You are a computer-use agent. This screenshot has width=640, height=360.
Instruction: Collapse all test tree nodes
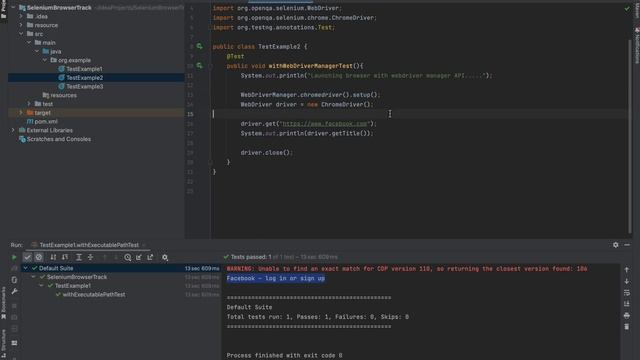click(x=91, y=257)
